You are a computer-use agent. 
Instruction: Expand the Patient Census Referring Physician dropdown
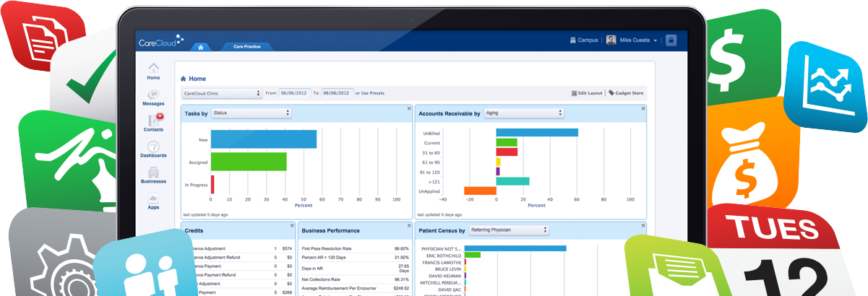click(508, 230)
